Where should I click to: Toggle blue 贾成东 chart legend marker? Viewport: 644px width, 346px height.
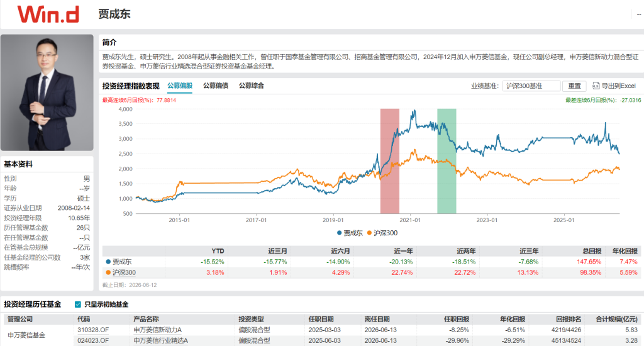(339, 233)
